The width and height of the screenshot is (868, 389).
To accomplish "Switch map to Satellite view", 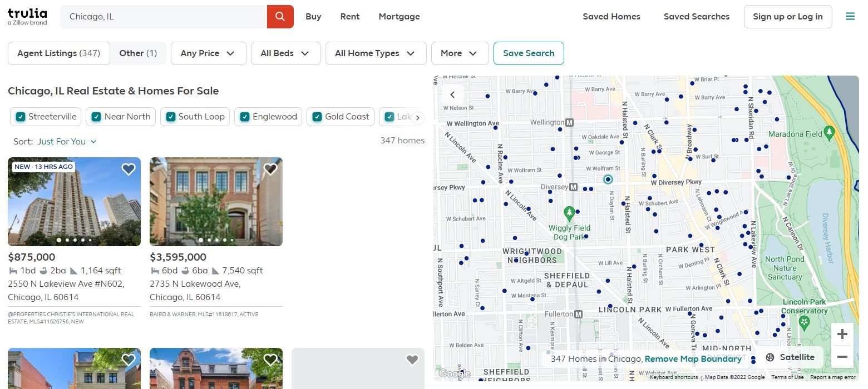I will (x=790, y=357).
